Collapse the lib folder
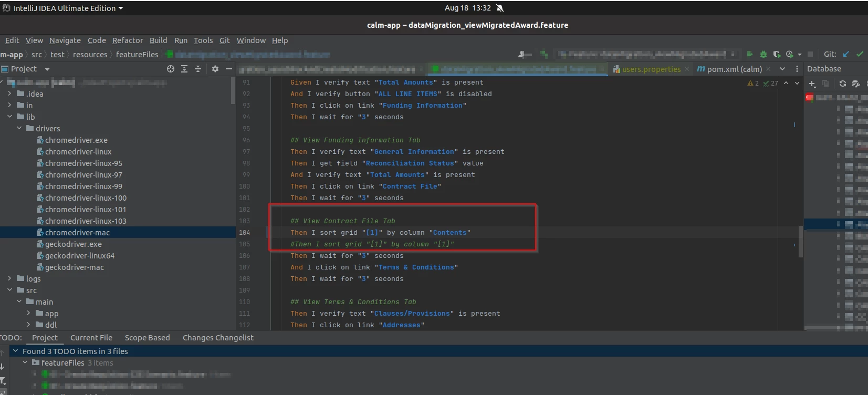 9,117
